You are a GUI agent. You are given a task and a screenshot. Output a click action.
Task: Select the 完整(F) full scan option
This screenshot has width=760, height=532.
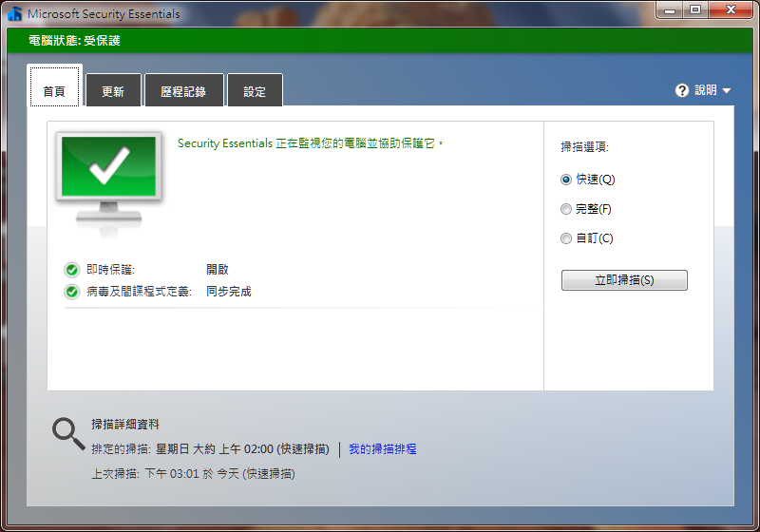tap(566, 209)
